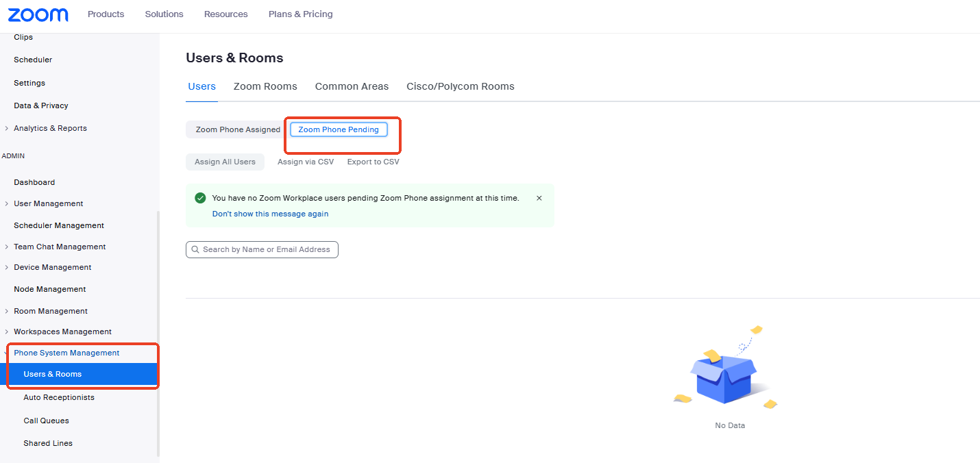The height and width of the screenshot is (463, 980).
Task: Expand Analytics & Reports chevron
Action: point(7,128)
